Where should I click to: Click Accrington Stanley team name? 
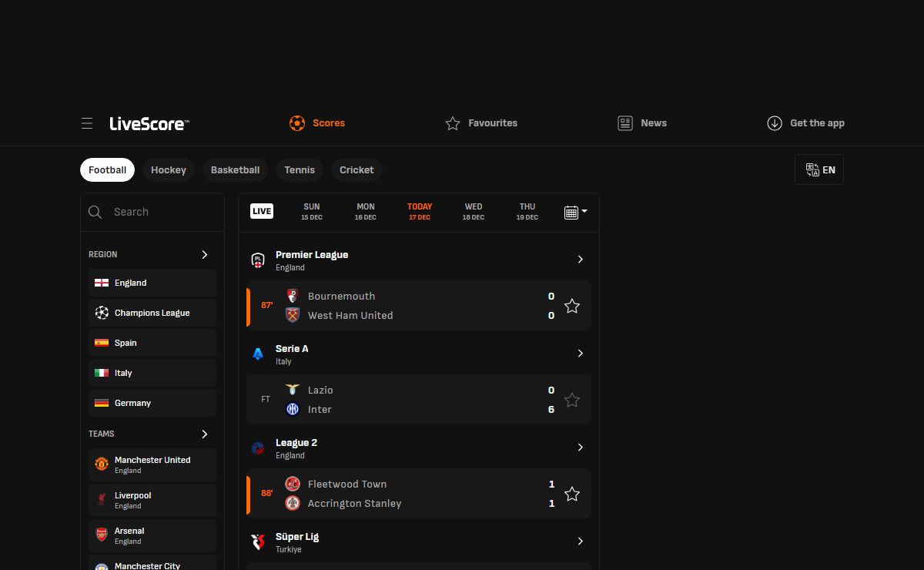tap(354, 503)
